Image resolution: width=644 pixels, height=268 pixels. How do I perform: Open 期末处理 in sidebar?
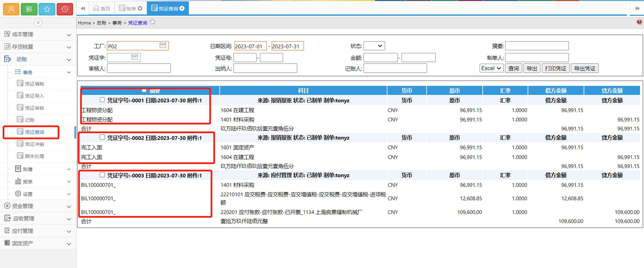click(34, 156)
